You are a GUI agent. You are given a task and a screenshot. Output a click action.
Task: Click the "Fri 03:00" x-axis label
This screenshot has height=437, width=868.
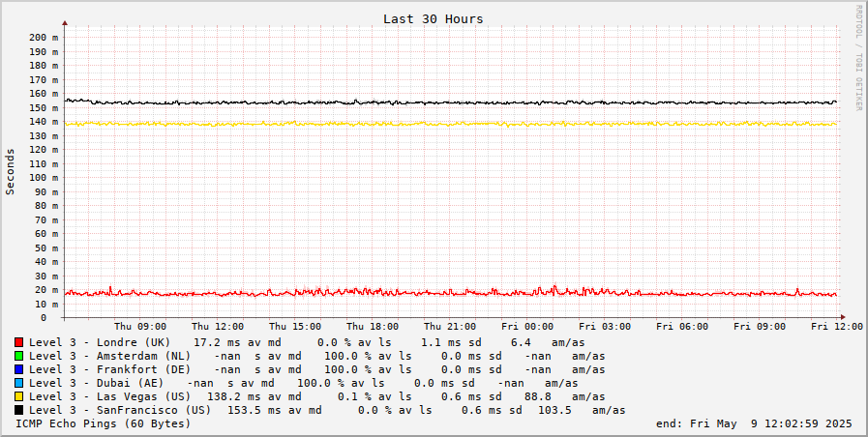[x=605, y=327]
